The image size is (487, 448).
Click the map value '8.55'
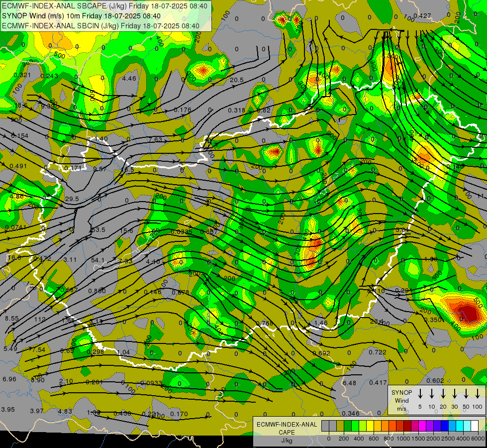click(12, 319)
